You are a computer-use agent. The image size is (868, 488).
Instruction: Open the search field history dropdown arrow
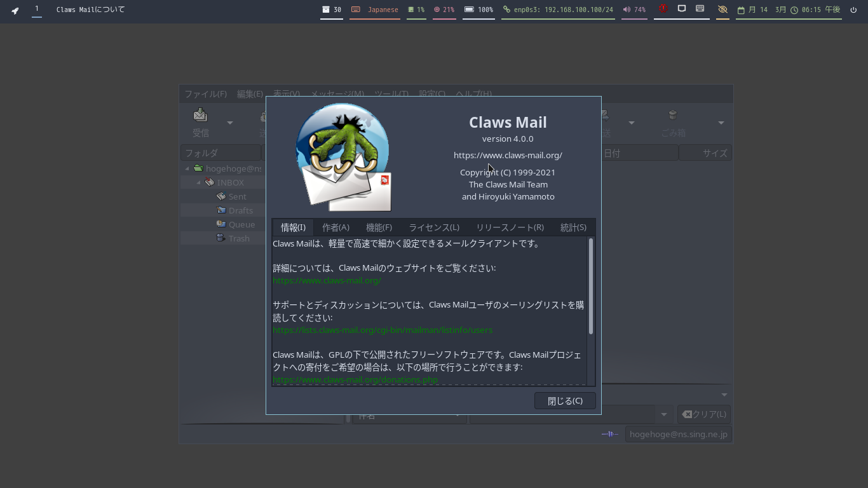click(x=664, y=414)
